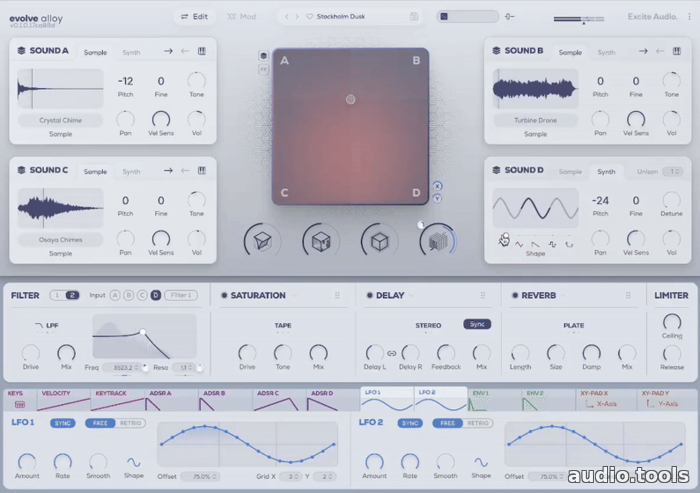Click Sound A left arrow icon
This screenshot has height=493, width=700.
point(185,51)
